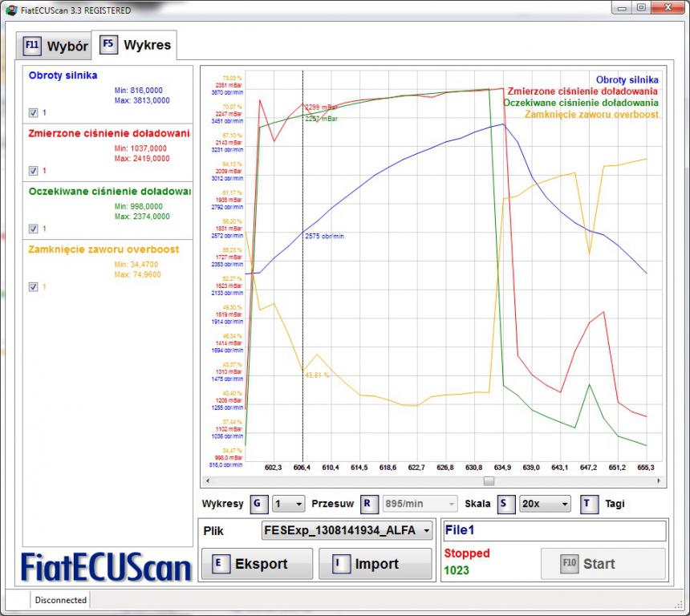Click the 1023 sample counter
The image size is (690, 616).
457,570
